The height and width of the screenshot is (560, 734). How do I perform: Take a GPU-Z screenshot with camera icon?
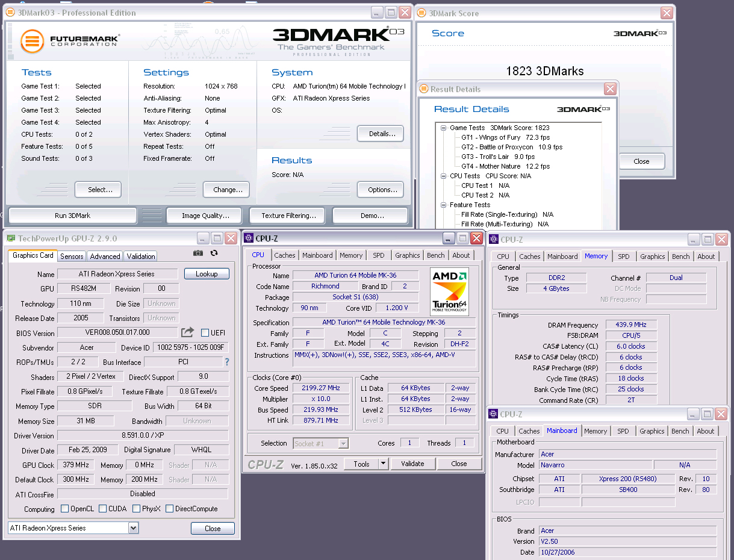198,254
